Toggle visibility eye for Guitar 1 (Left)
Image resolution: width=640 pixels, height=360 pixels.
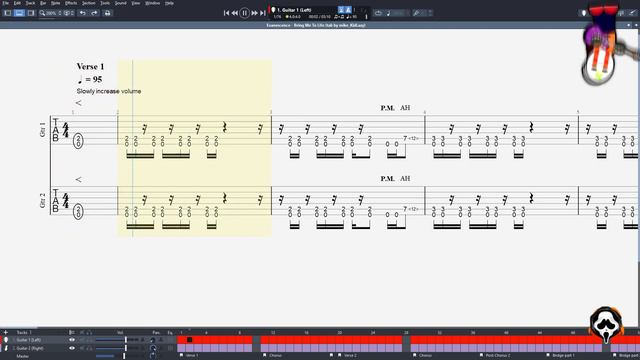(x=72, y=340)
